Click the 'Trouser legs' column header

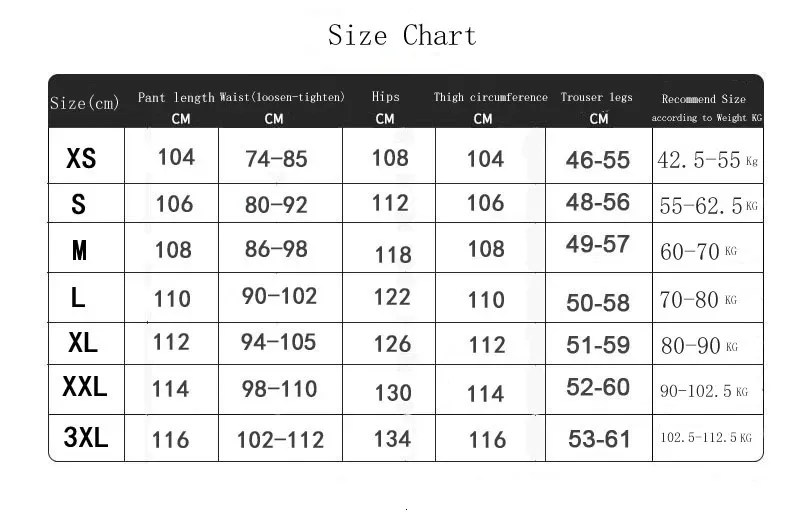click(x=597, y=97)
